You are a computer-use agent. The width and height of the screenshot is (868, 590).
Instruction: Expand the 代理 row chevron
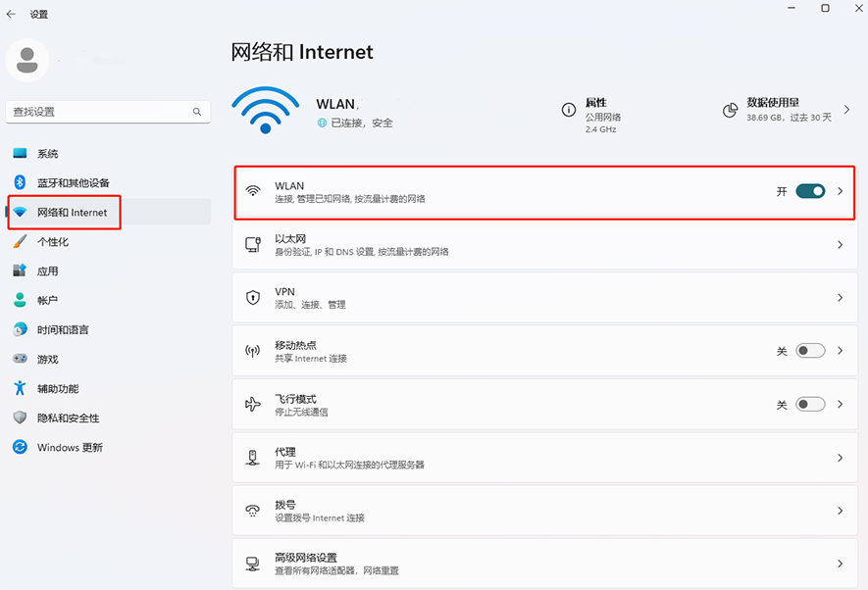[x=841, y=458]
